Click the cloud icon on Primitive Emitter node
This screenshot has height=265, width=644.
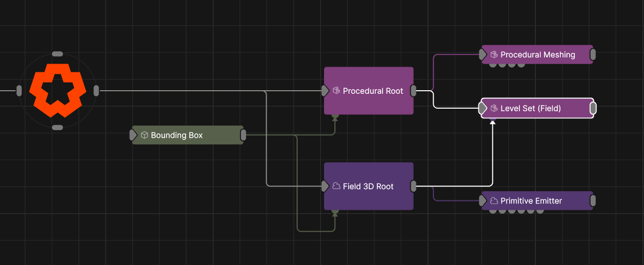coord(494,201)
